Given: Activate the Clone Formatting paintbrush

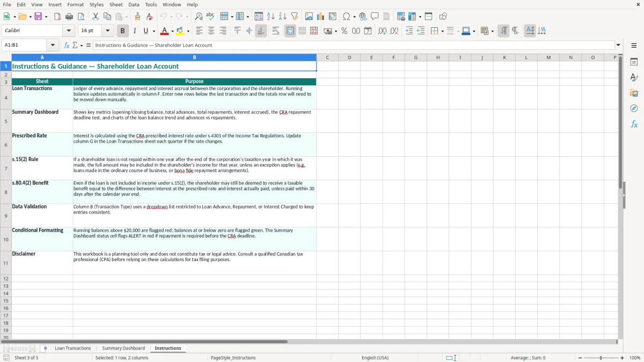Looking at the screenshot, I should [138, 17].
